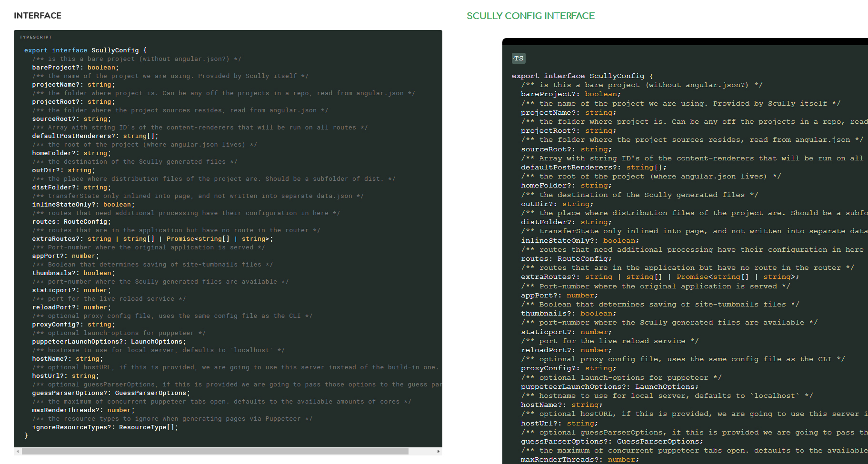Click 'reloadPort?: number;' in left code block

click(71, 307)
